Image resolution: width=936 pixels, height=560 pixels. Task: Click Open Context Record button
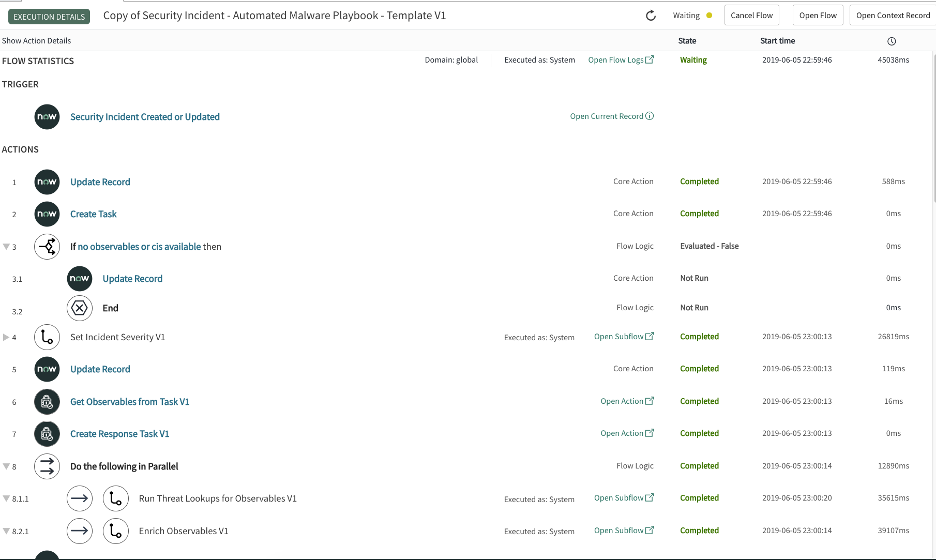[x=893, y=16]
